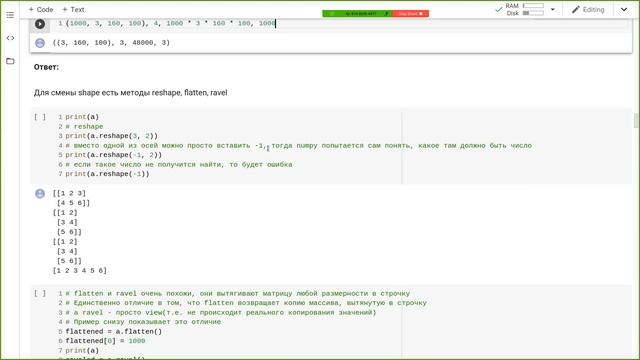This screenshot has width=640, height=360.
Task: Click the vertical scrollbar thumb
Action: (636, 121)
